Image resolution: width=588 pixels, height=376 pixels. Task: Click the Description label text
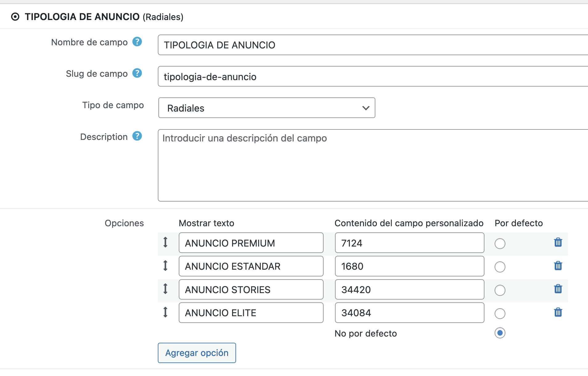[x=104, y=137]
